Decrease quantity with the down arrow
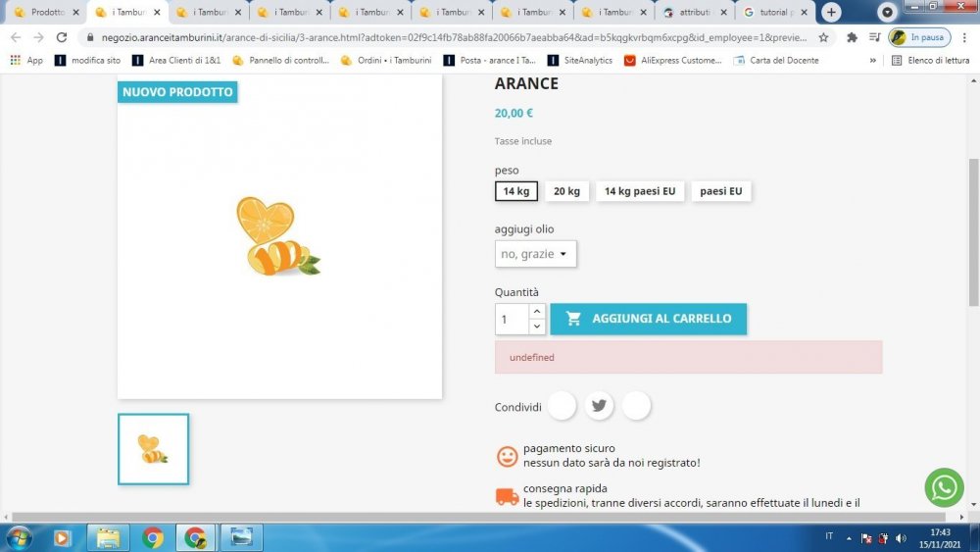 (537, 326)
